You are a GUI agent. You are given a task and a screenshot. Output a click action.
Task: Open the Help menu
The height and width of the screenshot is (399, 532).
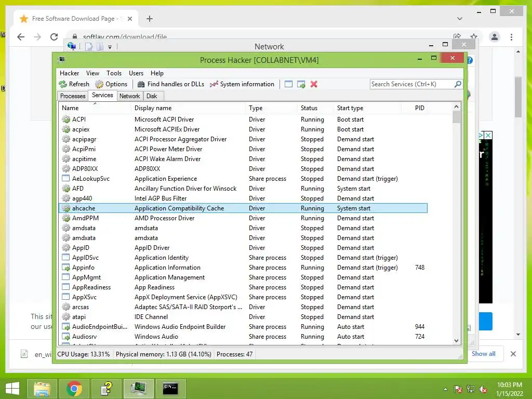click(x=157, y=73)
